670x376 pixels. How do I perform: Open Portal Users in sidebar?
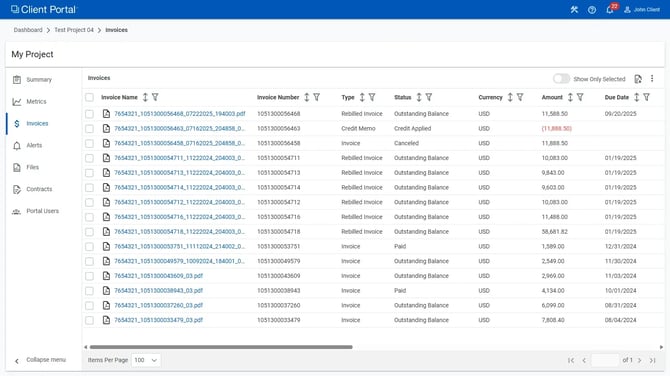pyautogui.click(x=43, y=211)
